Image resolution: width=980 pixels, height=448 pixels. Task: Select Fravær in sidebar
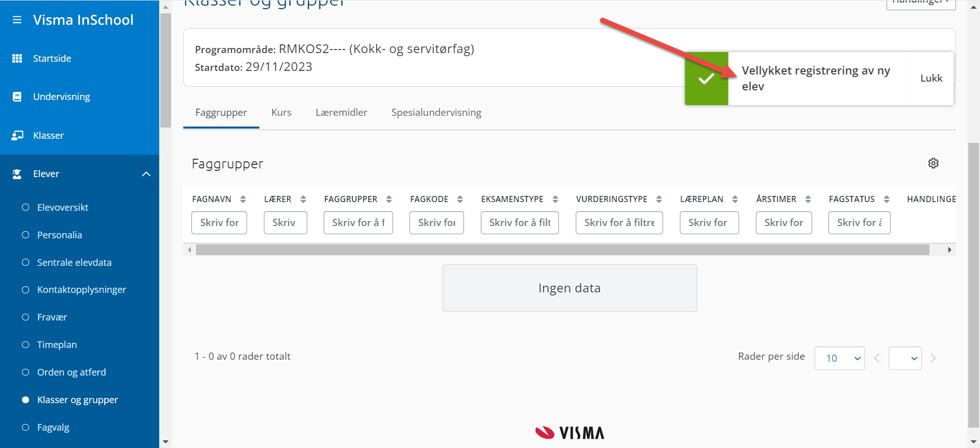(x=52, y=317)
